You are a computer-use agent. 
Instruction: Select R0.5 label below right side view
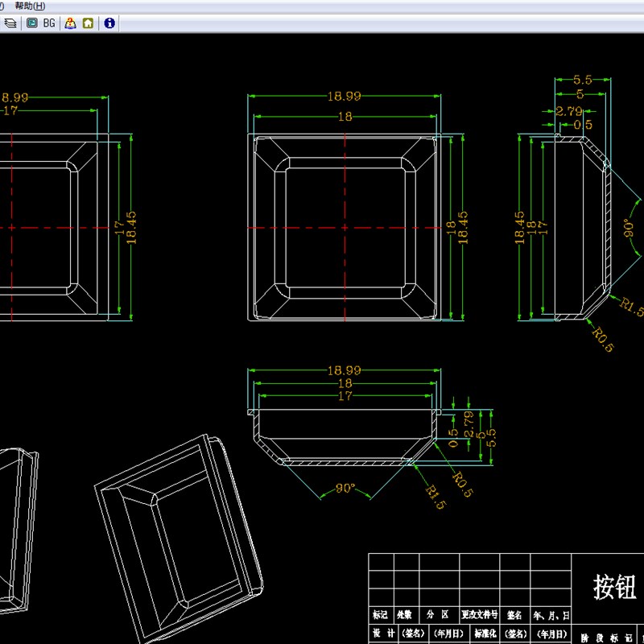[x=602, y=339]
